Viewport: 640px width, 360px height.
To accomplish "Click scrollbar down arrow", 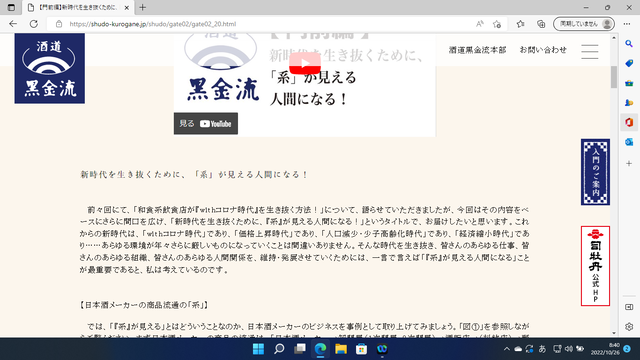I will tap(614, 333).
